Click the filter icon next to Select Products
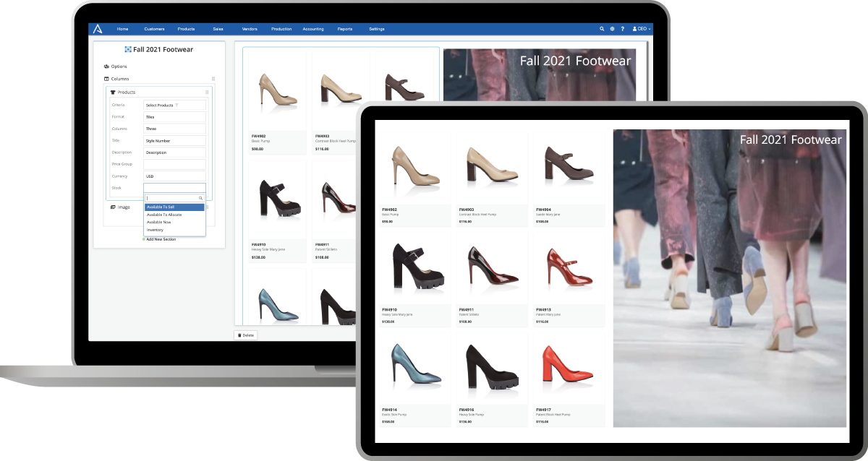Viewport: 868px width, 461px height. pos(178,104)
